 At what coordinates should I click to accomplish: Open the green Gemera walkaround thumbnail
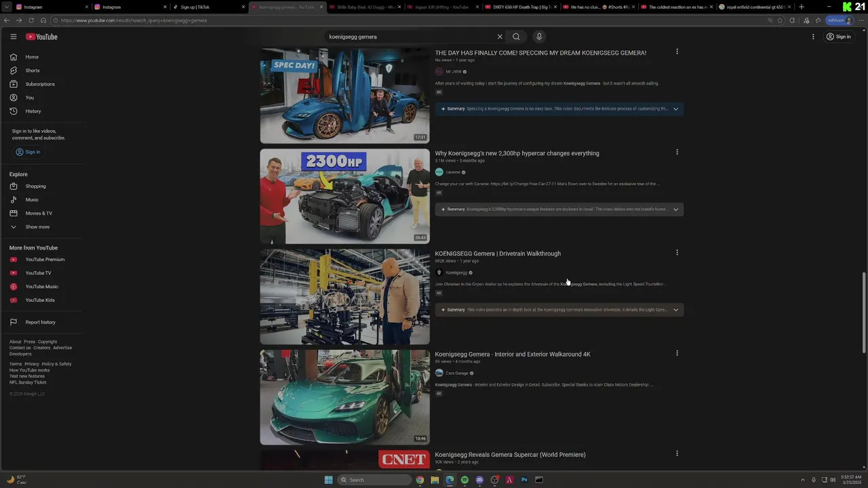(344, 397)
